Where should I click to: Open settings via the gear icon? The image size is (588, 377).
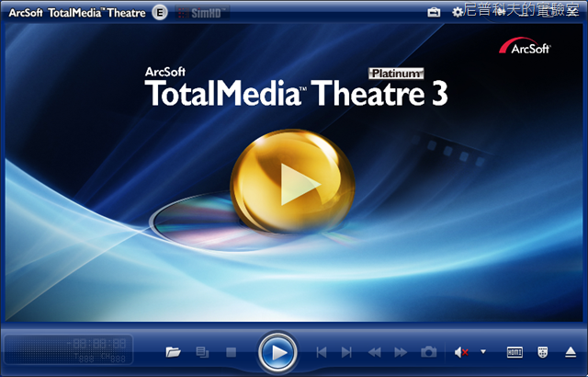(x=458, y=13)
